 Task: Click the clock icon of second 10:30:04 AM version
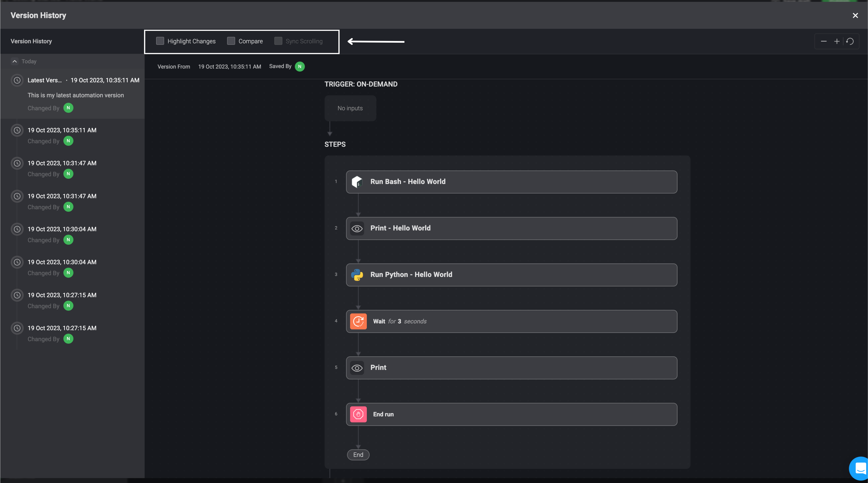pyautogui.click(x=17, y=262)
